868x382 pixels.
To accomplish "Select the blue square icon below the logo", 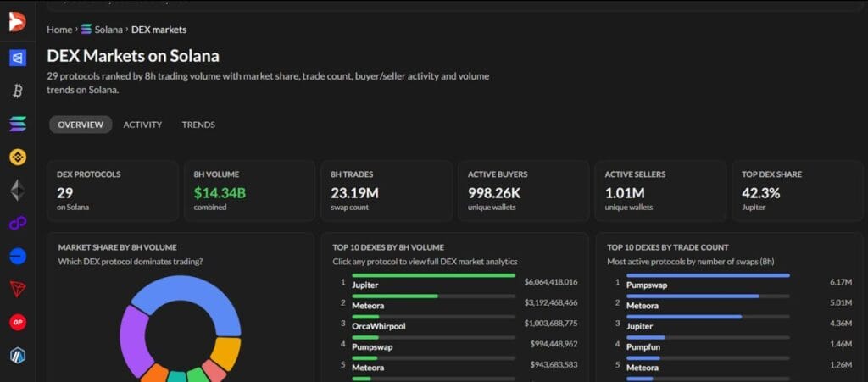I will coord(18,58).
